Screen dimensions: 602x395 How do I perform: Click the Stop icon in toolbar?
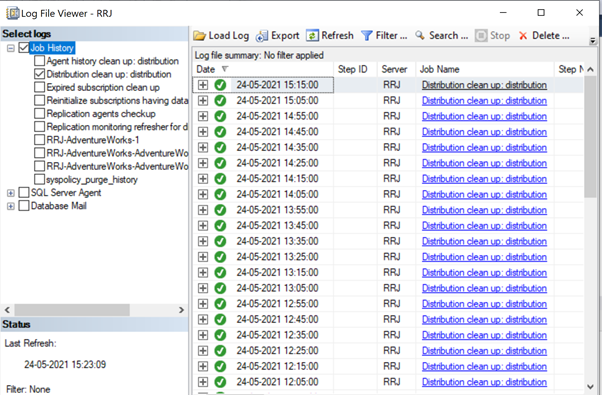pos(481,36)
